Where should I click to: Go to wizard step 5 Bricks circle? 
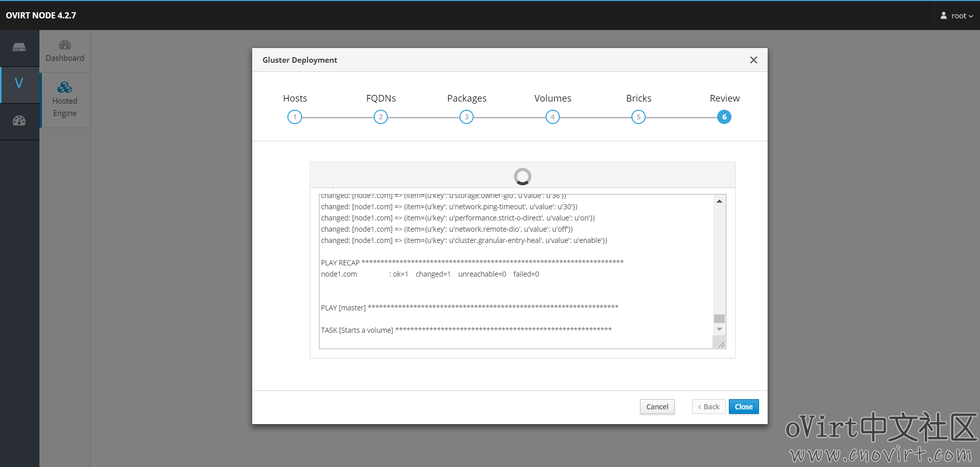click(x=639, y=117)
